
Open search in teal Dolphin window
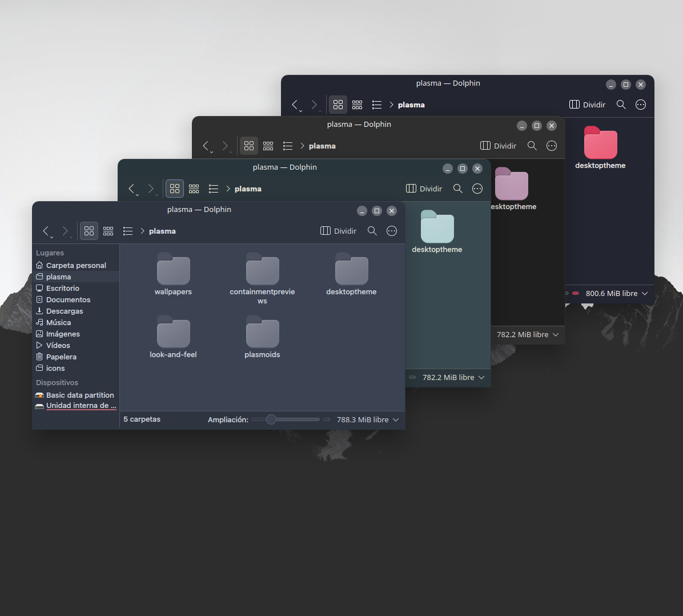tap(458, 189)
